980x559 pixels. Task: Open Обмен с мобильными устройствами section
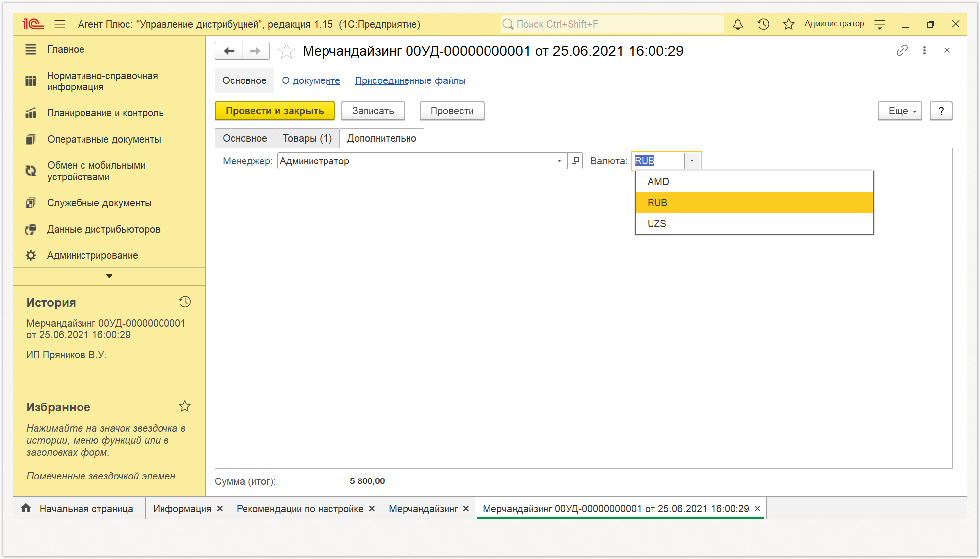(x=96, y=171)
